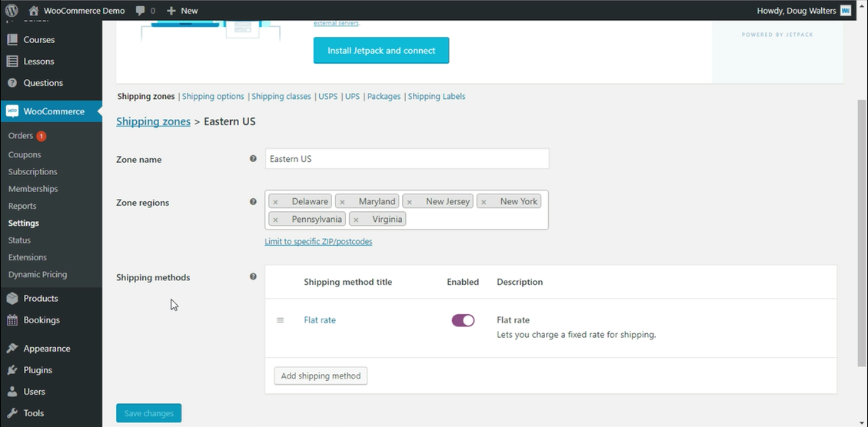
Task: Click Install Jetpack and connect button
Action: tap(381, 51)
